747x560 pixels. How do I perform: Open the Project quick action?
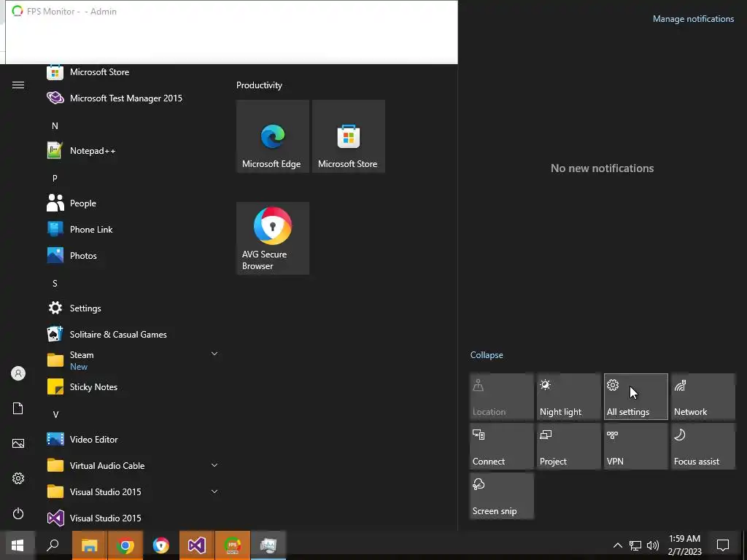pyautogui.click(x=569, y=446)
